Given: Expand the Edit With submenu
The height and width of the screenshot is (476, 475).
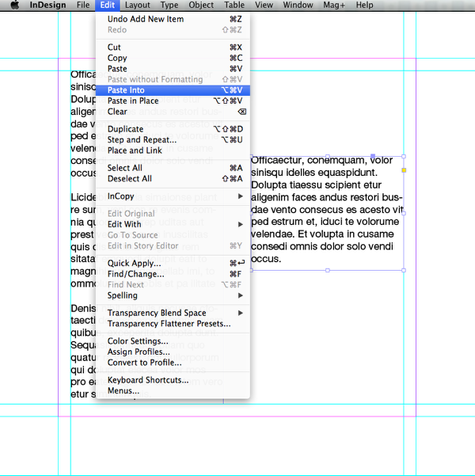Looking at the screenshot, I should point(173,224).
